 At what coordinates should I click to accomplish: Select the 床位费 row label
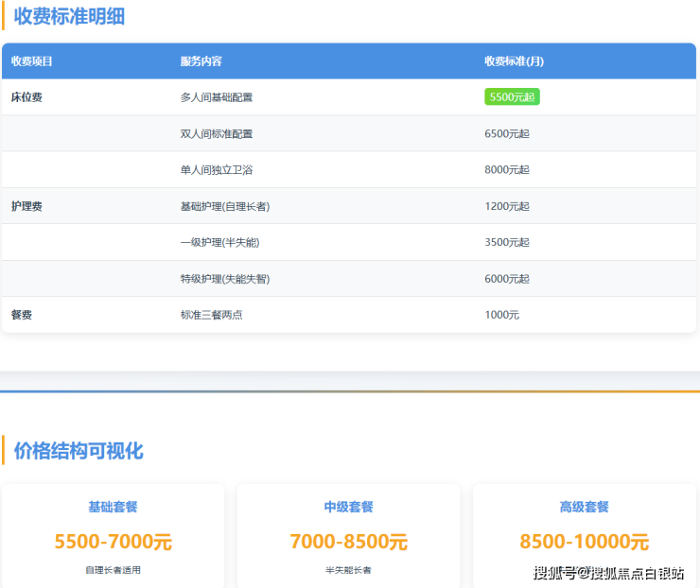pos(26,97)
